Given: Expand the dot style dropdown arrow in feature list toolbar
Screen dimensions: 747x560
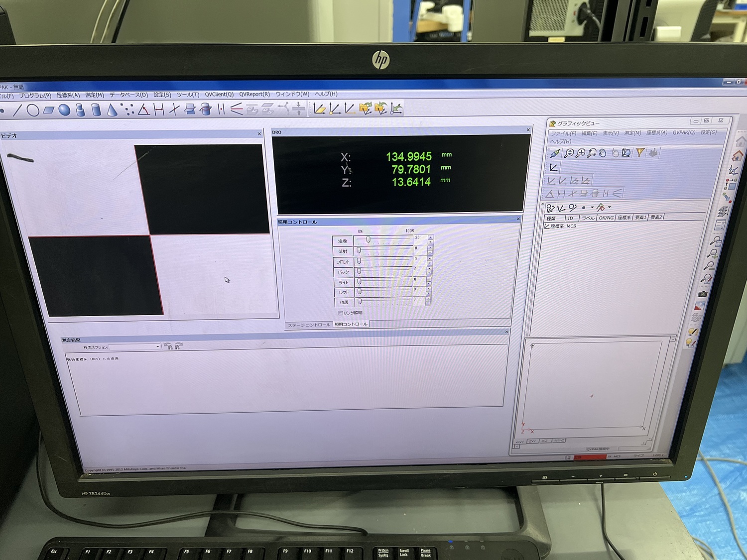Looking at the screenshot, I should click(592, 208).
